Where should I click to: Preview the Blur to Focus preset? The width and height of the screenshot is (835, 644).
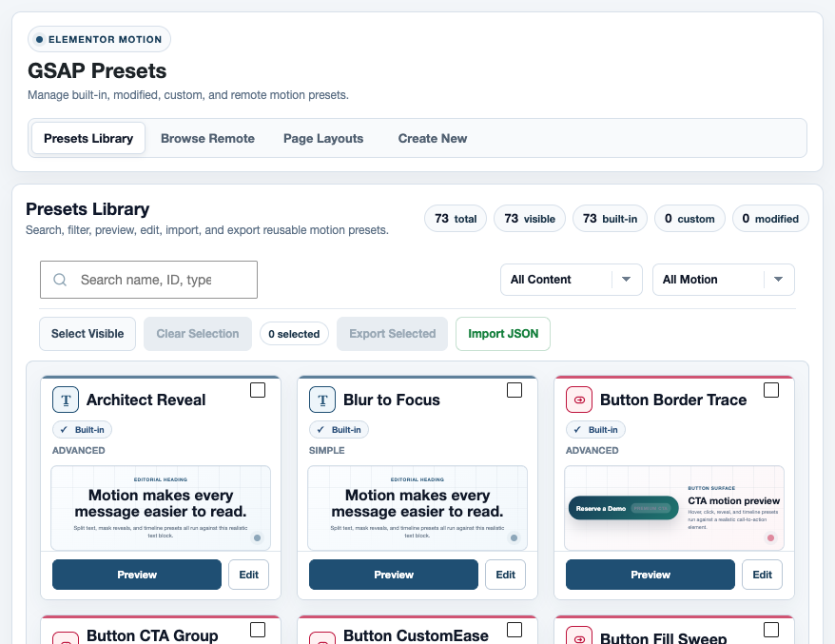[394, 575]
